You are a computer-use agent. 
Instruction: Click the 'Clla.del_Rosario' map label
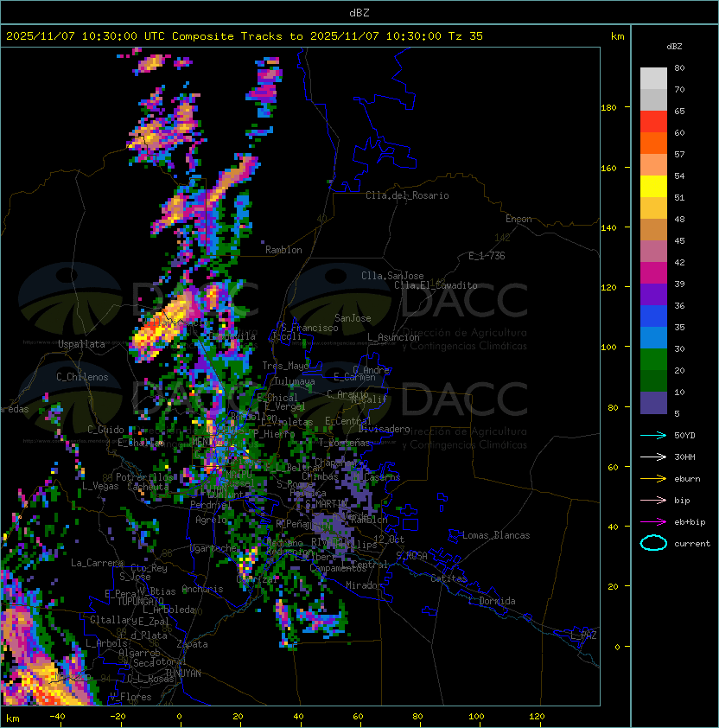[x=407, y=195]
